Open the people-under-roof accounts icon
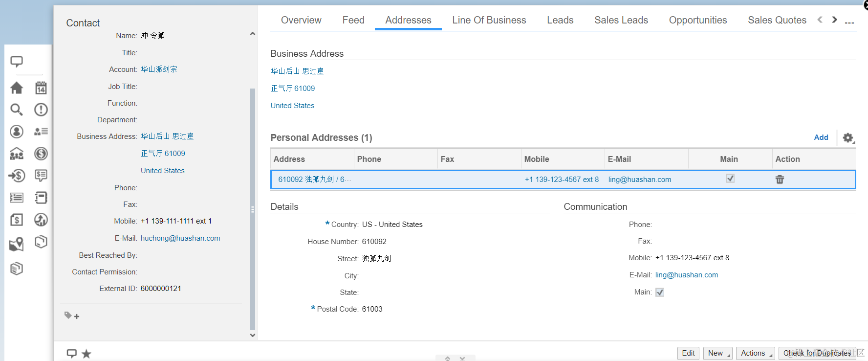The width and height of the screenshot is (868, 361). 17,154
